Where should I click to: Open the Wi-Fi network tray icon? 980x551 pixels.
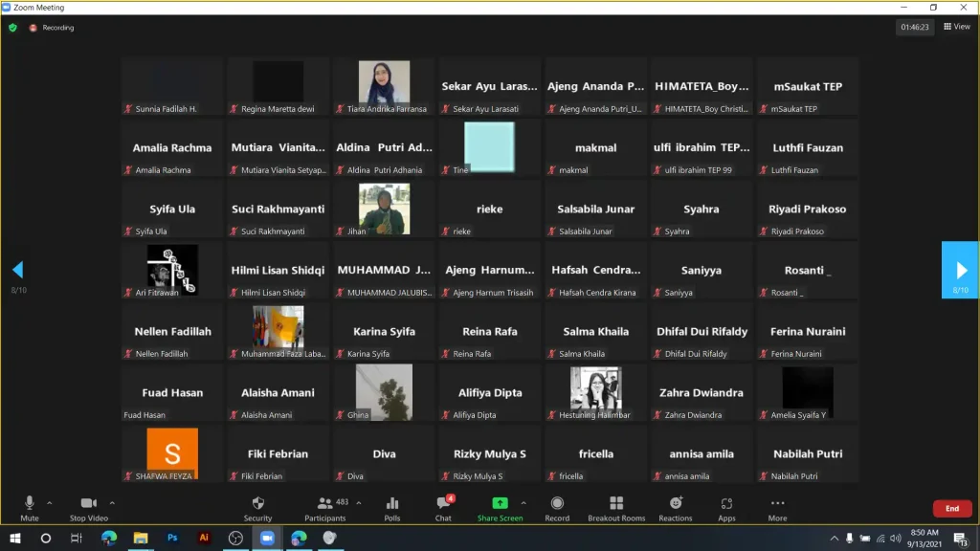(880, 539)
